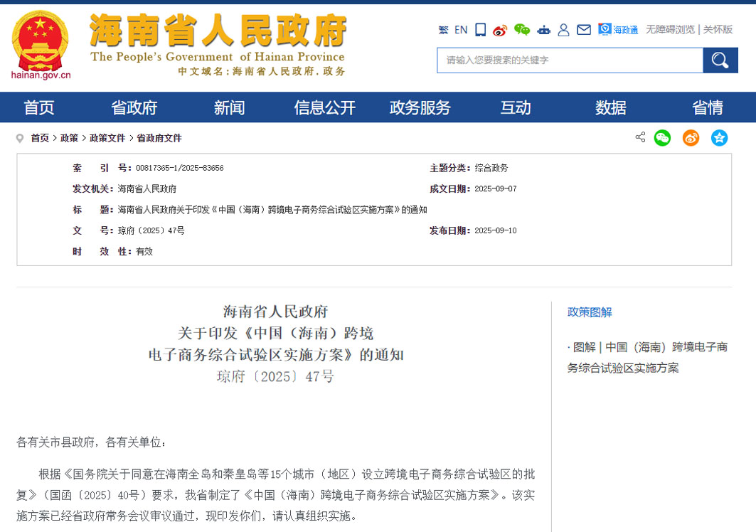Open the share options node icon
The height and width of the screenshot is (532, 756).
(x=639, y=138)
